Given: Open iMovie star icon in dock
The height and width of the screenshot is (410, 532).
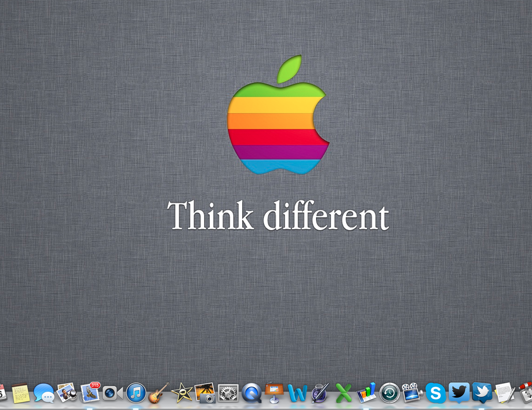Looking at the screenshot, I should coord(182,393).
